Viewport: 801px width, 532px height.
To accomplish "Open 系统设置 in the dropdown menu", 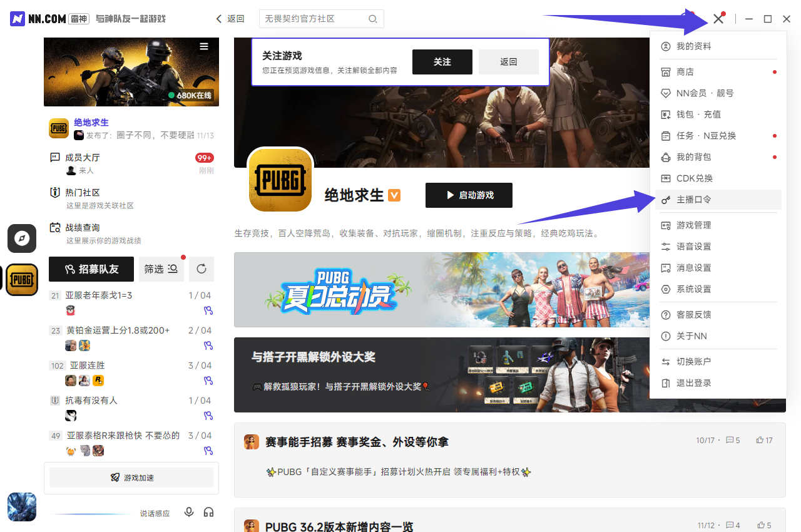I will click(x=693, y=289).
